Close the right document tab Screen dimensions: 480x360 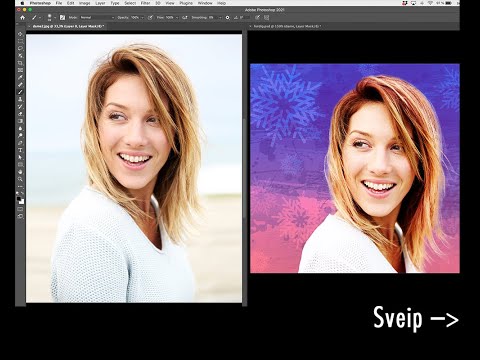(x=250, y=26)
